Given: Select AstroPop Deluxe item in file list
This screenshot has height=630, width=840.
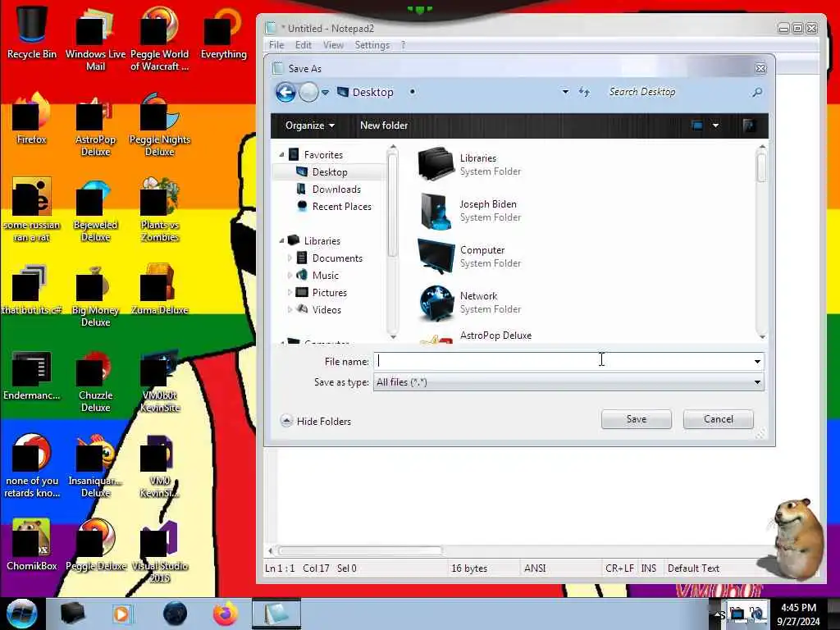Looking at the screenshot, I should [495, 336].
